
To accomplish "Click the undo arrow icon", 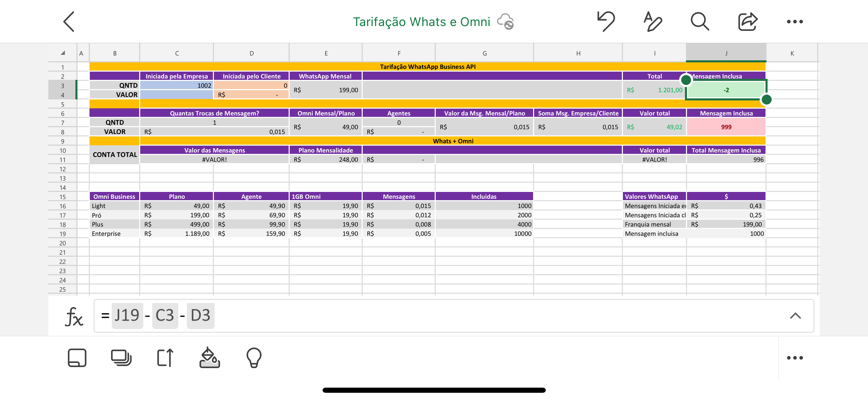I will pos(606,22).
